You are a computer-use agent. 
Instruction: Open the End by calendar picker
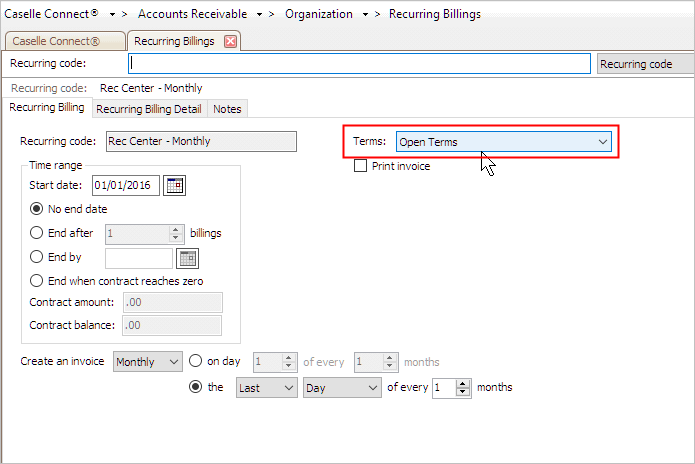click(187, 259)
